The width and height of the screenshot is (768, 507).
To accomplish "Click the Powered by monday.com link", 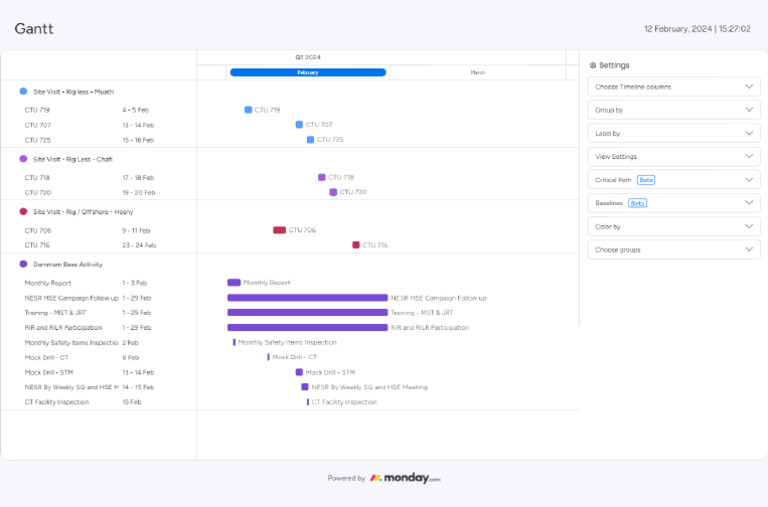I will 384,478.
